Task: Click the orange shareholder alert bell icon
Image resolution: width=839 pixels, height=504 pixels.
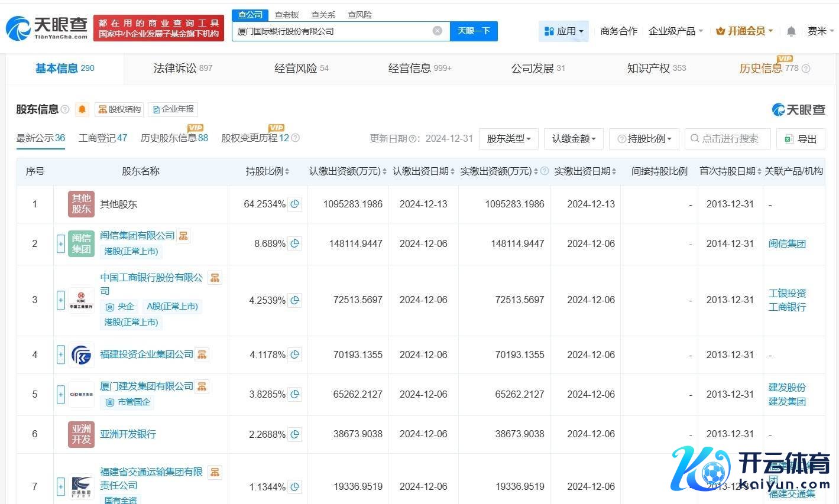Action: 82,109
